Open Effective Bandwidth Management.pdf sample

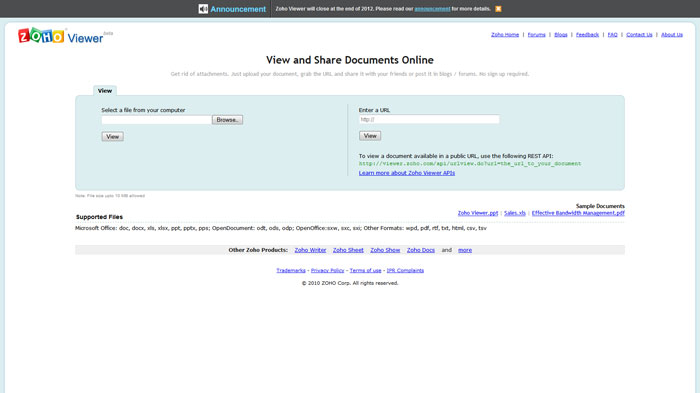(578, 213)
